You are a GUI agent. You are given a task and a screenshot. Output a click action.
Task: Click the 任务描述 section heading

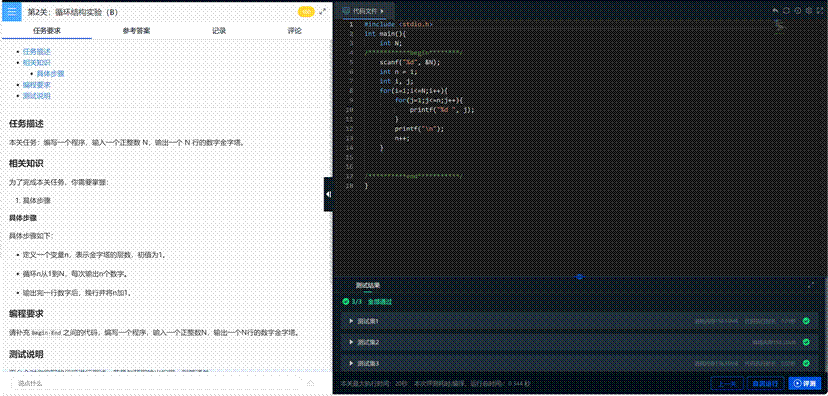coord(26,123)
